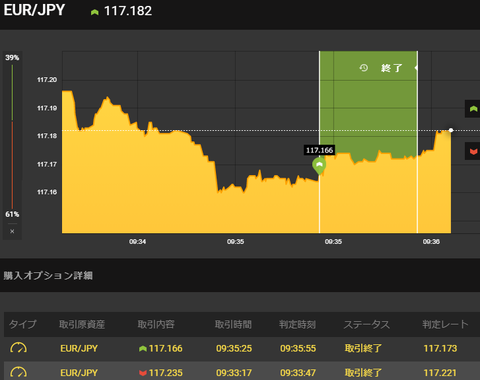The image size is (480, 380).
Task: Click the 取引内容 column header
Action: click(156, 324)
